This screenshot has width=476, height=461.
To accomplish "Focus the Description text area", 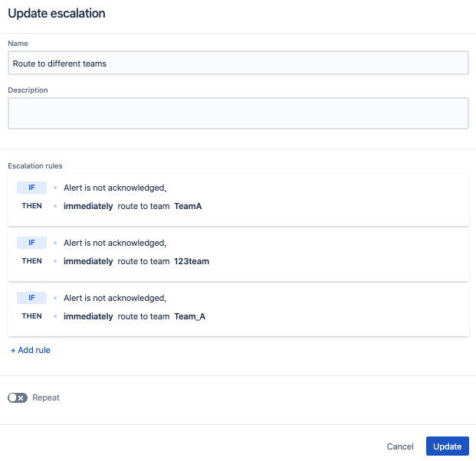I will click(x=238, y=113).
